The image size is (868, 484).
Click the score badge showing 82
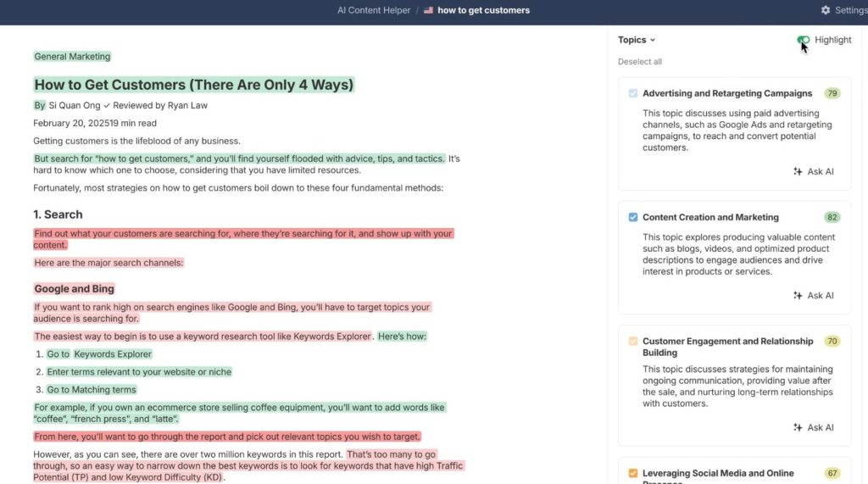click(x=832, y=217)
